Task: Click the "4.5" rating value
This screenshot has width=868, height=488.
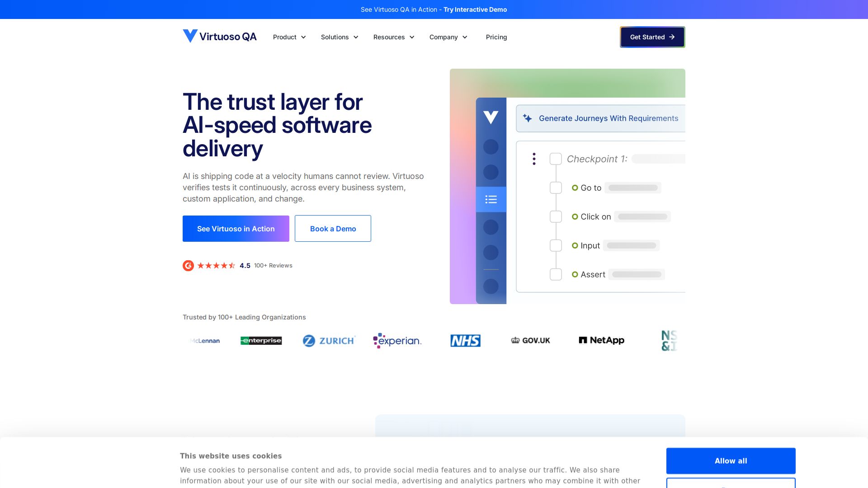Action: point(245,266)
